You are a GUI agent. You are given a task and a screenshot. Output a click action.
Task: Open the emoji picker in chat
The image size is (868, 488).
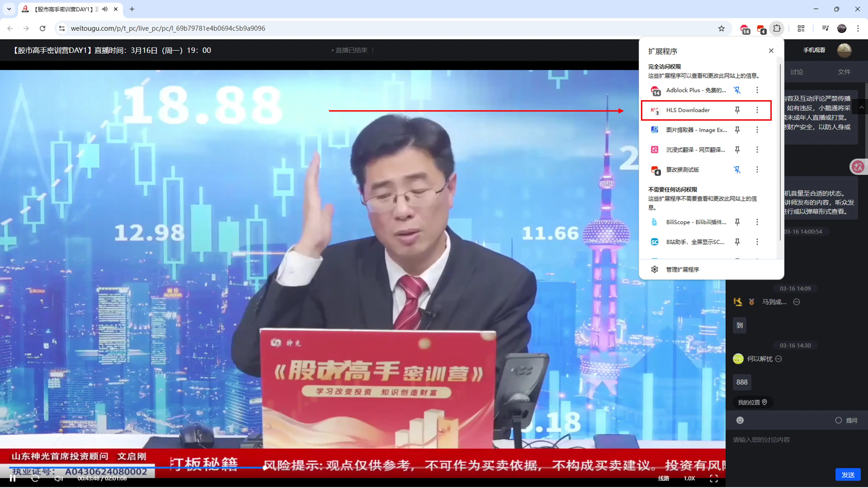point(740,420)
